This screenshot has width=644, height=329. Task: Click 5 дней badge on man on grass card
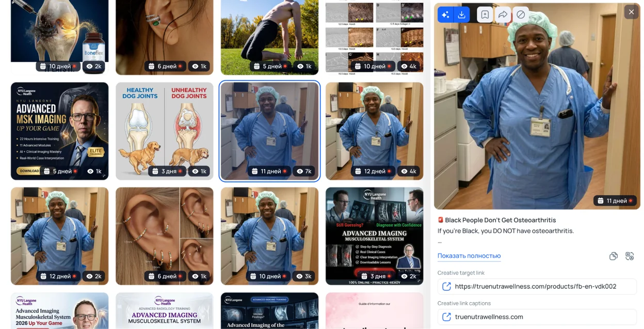[x=270, y=66]
